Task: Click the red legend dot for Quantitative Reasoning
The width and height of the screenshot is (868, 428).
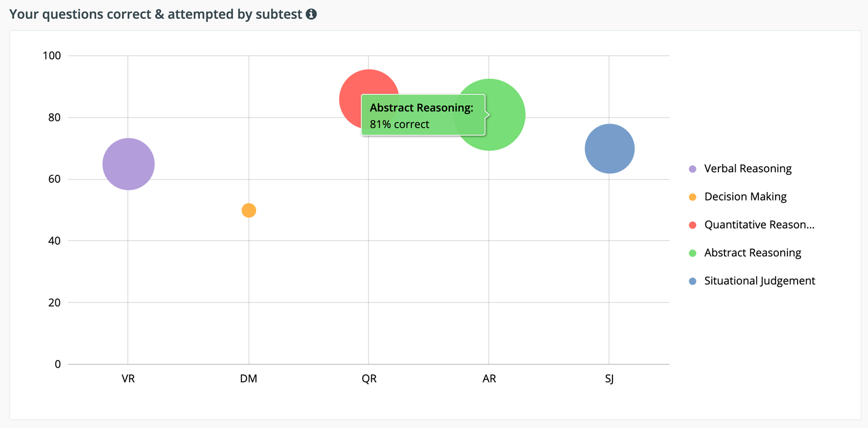Action: coord(693,225)
